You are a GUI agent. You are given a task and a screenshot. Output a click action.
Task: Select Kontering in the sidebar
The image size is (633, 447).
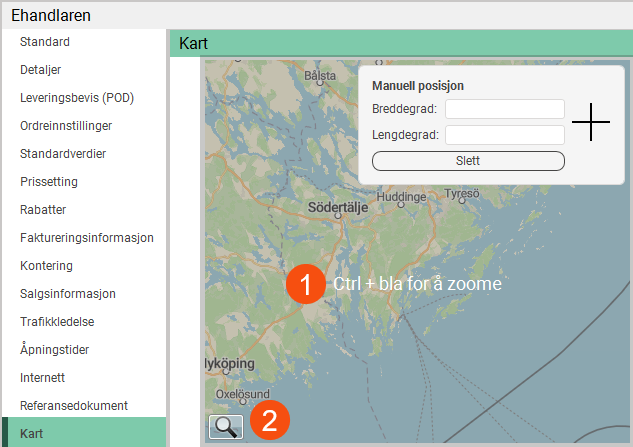pyautogui.click(x=46, y=266)
